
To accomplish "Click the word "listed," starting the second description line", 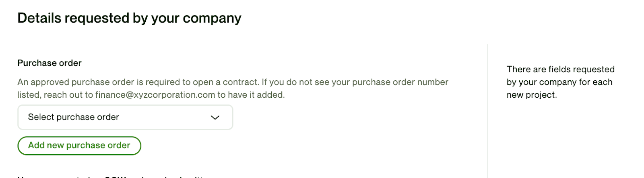I will (x=29, y=95).
